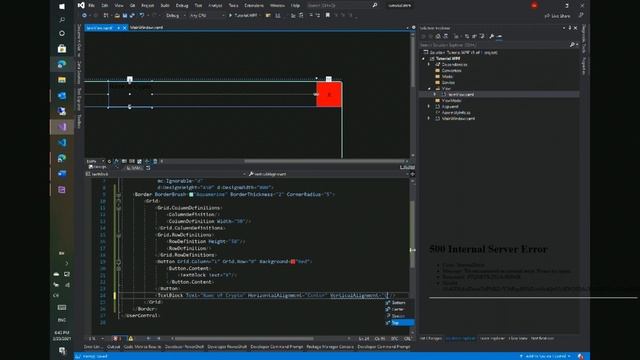
Task: Select the Services folder
Action: coord(448,82)
